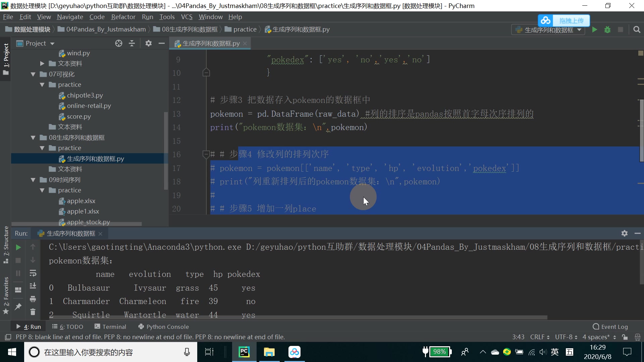Collapse all with Project panel icon

coord(132,43)
